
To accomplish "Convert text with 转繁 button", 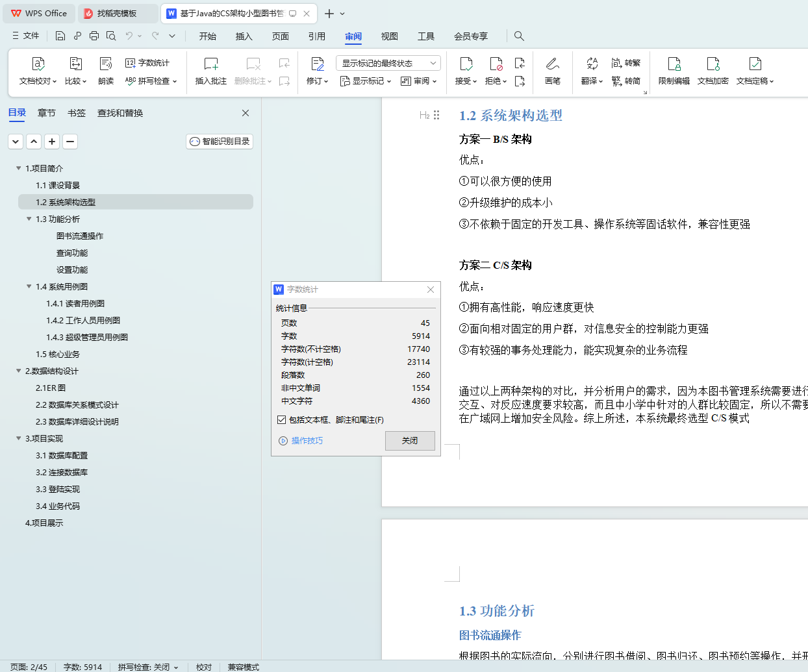I will coord(626,63).
